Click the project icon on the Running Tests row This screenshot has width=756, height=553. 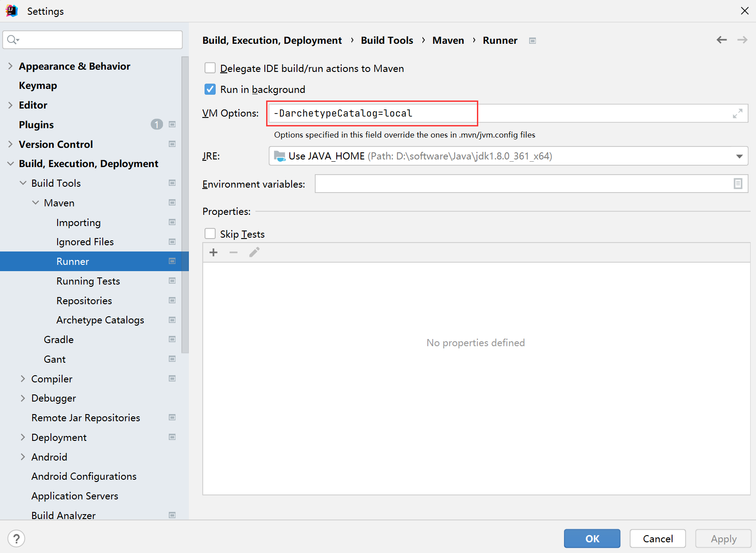pyautogui.click(x=172, y=281)
